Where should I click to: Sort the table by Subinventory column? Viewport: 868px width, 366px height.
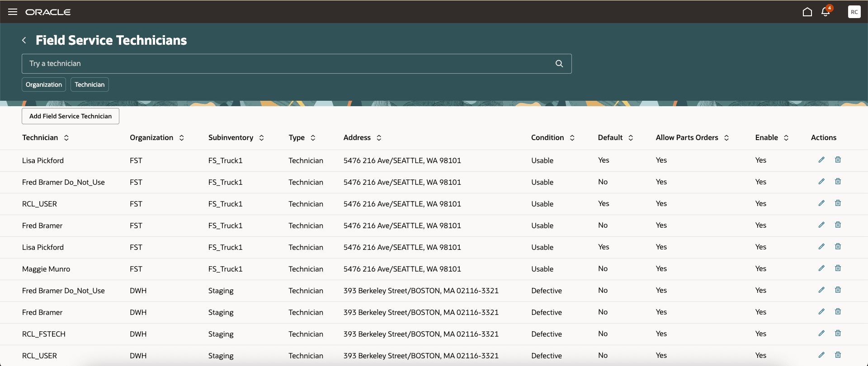pos(261,138)
